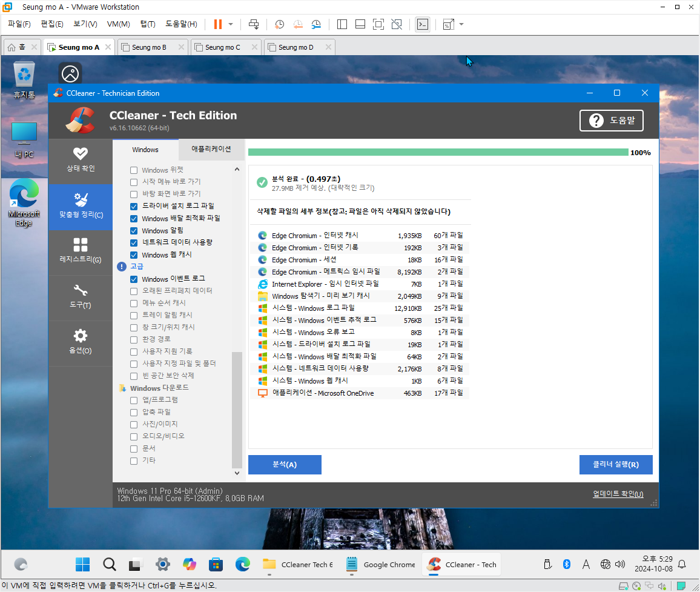Open the 보기(V) menu
The height and width of the screenshot is (592, 700).
coord(85,24)
